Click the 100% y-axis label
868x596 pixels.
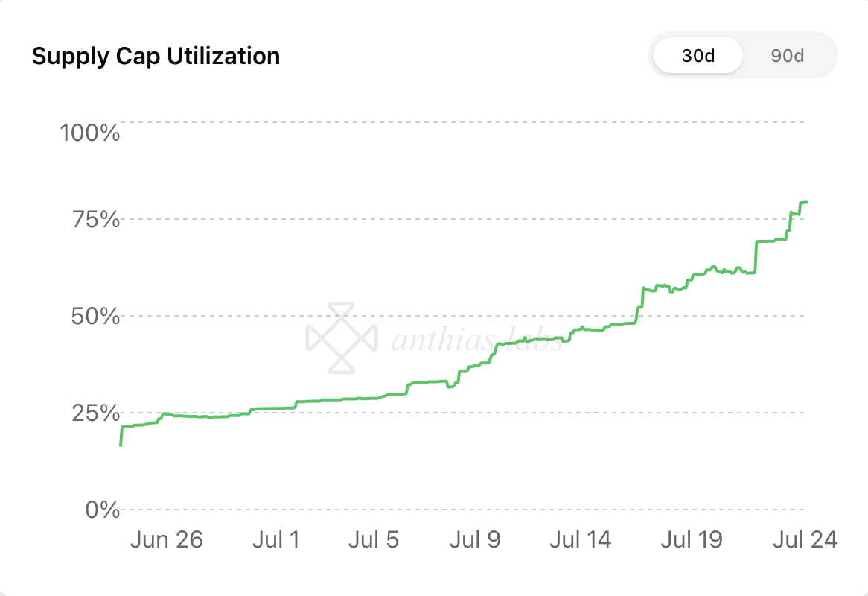click(89, 134)
